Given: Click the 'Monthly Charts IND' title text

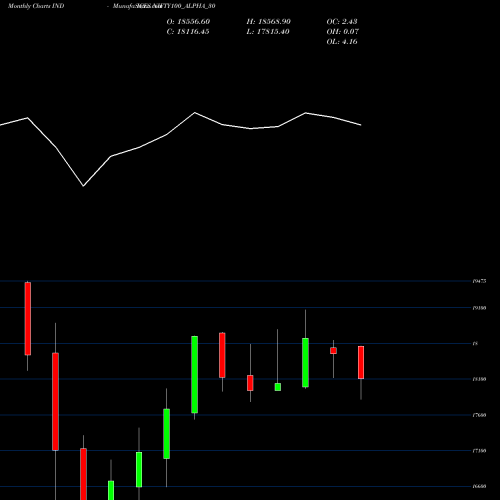Looking at the screenshot, I should (x=36, y=6).
